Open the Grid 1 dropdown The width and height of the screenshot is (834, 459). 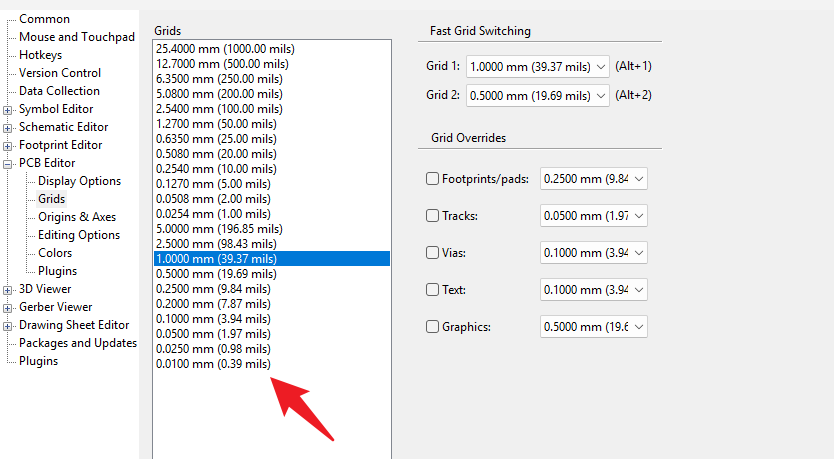537,67
